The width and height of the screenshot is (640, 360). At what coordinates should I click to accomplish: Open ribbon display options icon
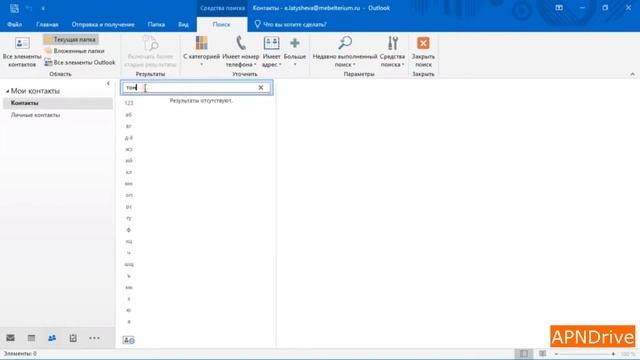[x=559, y=8]
